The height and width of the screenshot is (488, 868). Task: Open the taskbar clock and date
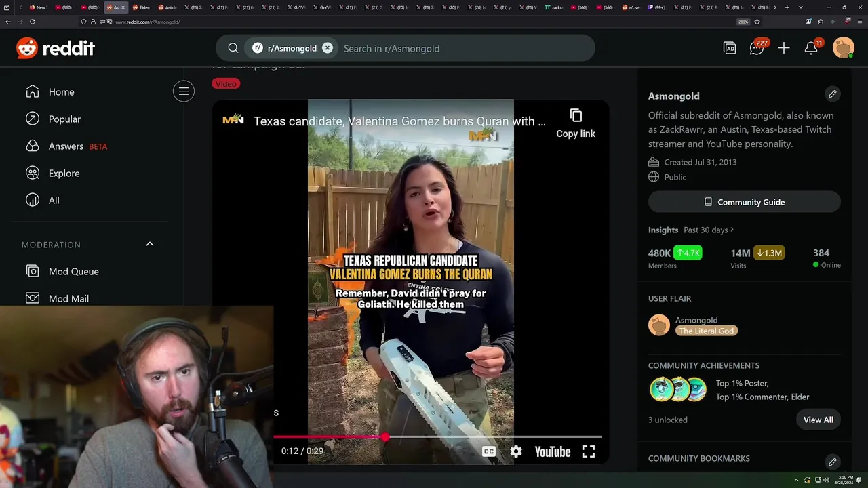(844, 479)
